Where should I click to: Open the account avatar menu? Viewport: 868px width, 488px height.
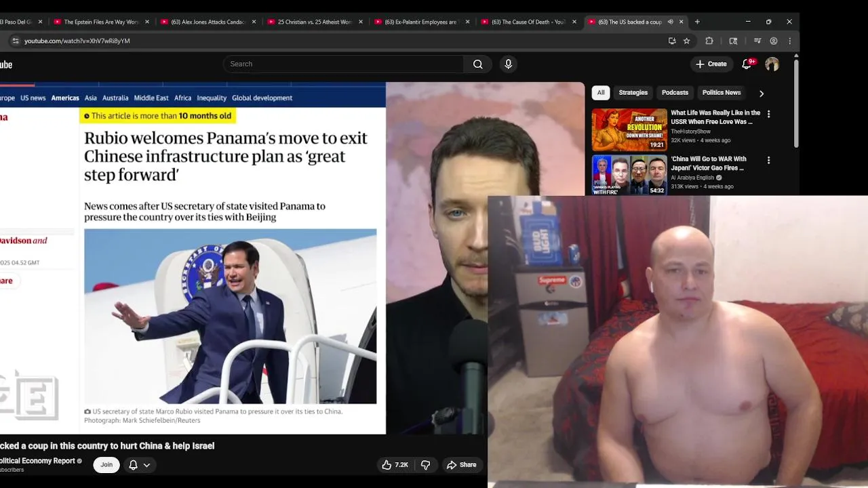tap(772, 64)
